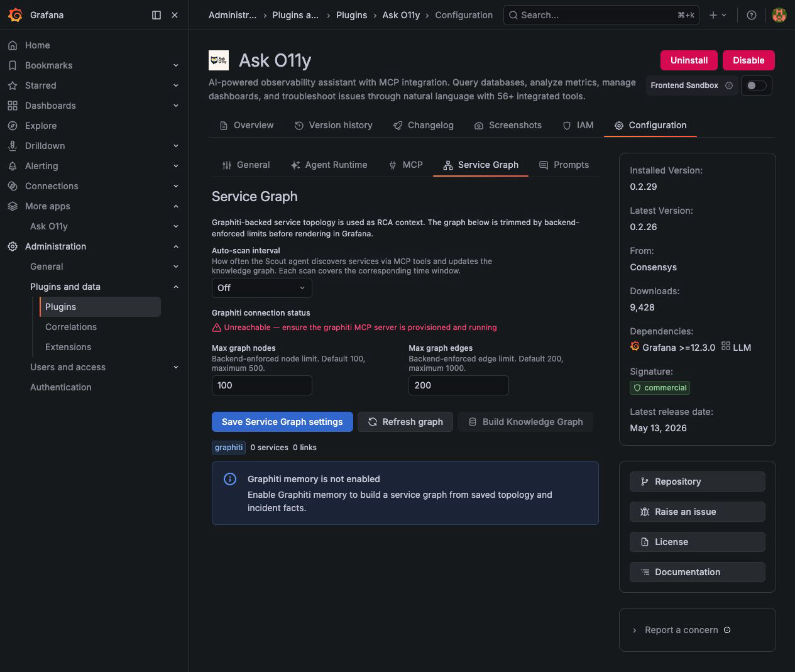
Task: Open Extensions in the sidebar
Action: [69, 347]
